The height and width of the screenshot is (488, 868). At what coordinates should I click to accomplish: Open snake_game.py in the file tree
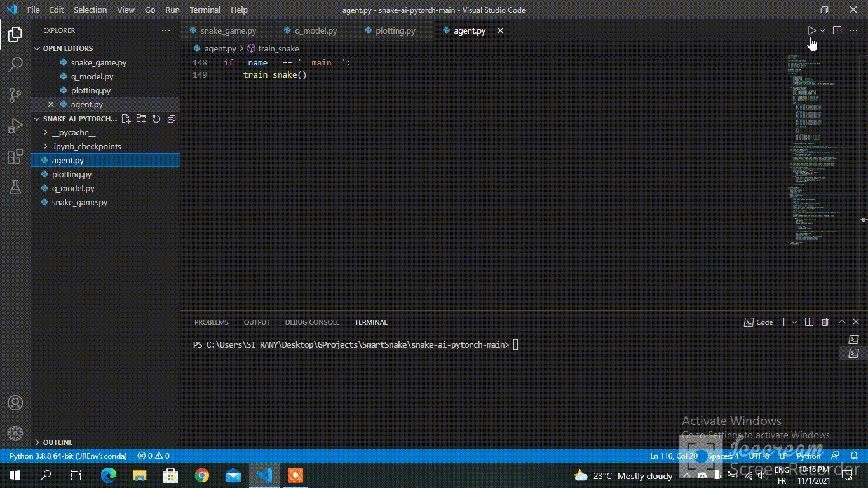[105, 203]
